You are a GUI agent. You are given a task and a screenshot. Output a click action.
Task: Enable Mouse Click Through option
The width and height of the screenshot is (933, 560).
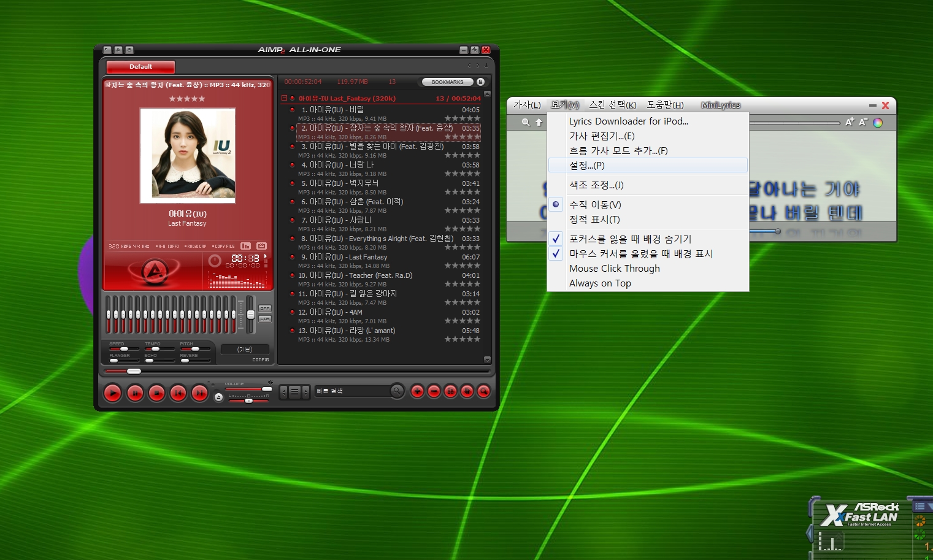point(648,268)
